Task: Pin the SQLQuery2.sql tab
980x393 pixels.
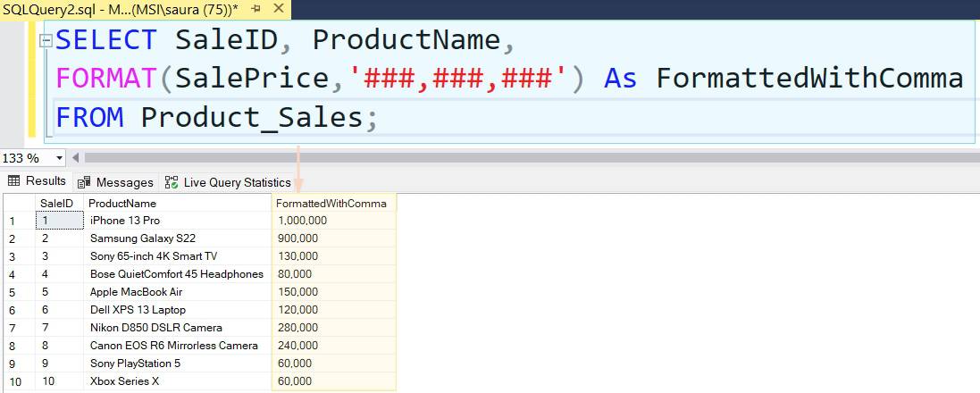Action: click(x=255, y=9)
